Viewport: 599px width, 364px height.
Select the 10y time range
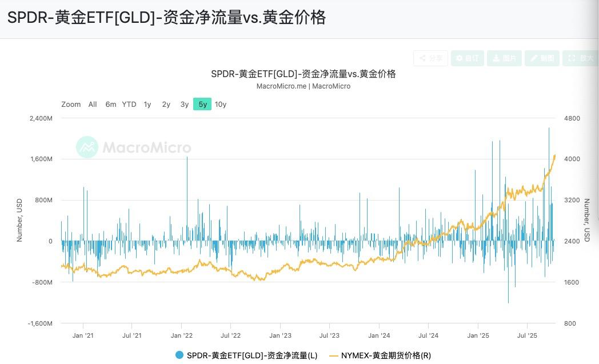click(x=221, y=105)
